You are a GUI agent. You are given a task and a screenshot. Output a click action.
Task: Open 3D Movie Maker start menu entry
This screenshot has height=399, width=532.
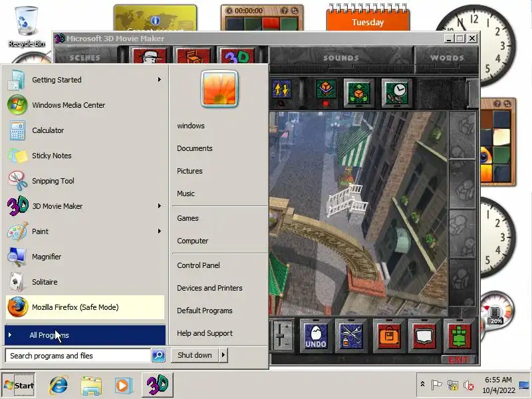(85, 206)
